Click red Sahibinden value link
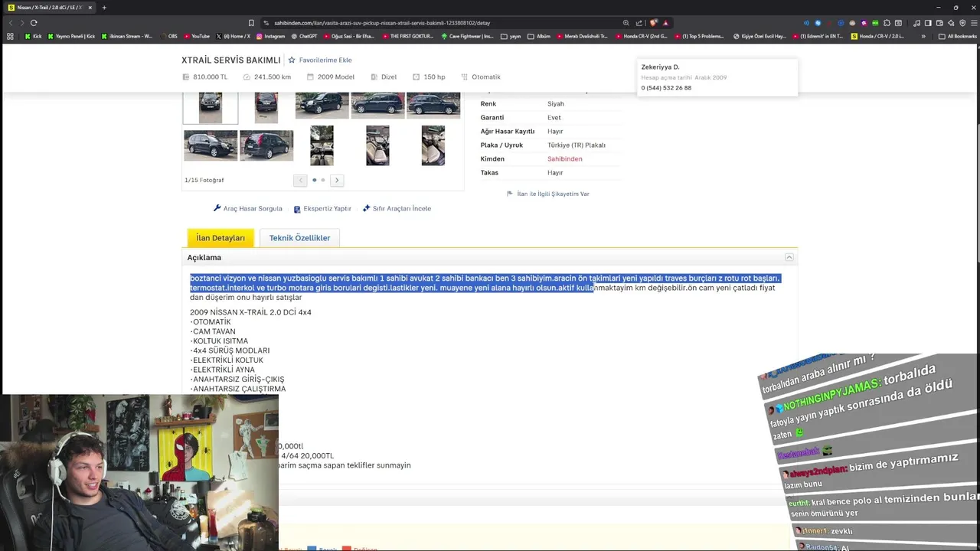Image resolution: width=980 pixels, height=551 pixels. [565, 158]
